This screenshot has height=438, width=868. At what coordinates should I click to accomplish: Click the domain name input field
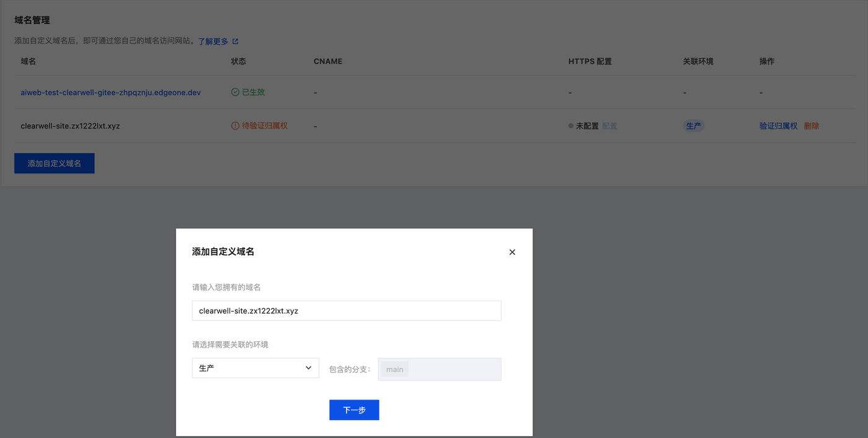point(347,311)
